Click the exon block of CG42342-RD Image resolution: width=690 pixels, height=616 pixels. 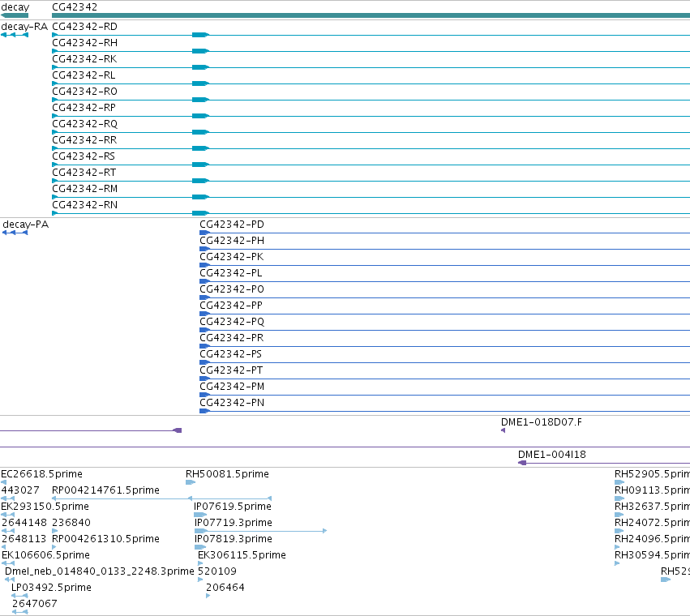coord(200,35)
